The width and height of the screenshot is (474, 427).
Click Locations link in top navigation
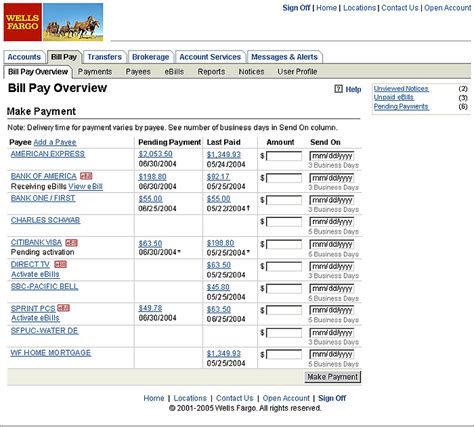360,8
